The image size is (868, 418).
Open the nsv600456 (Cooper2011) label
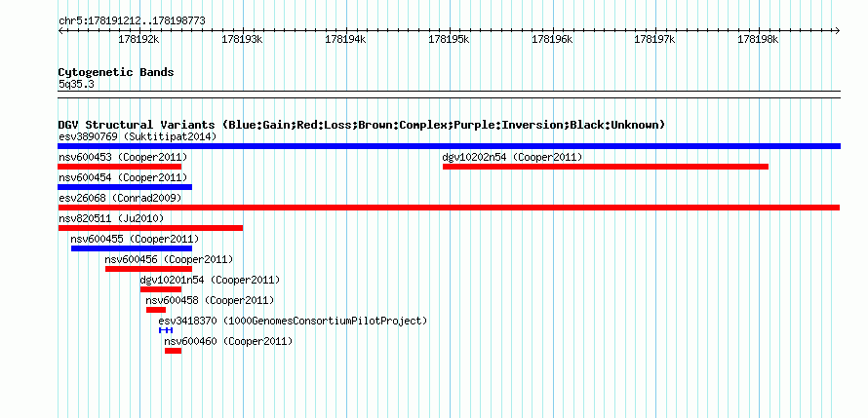pyautogui.click(x=169, y=259)
